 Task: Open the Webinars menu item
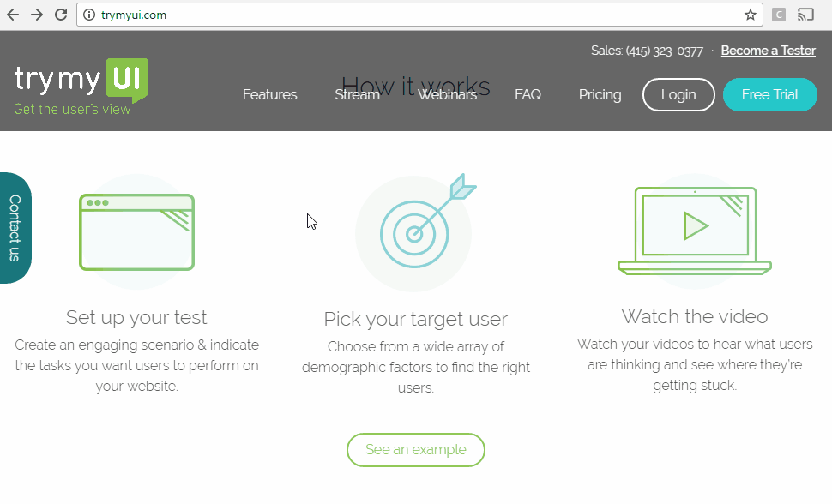[x=447, y=94]
